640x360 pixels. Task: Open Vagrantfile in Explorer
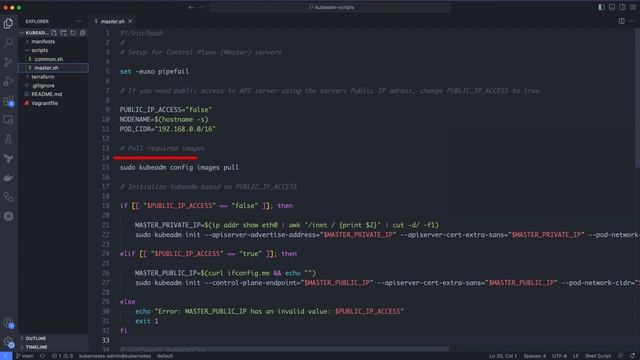(53, 103)
